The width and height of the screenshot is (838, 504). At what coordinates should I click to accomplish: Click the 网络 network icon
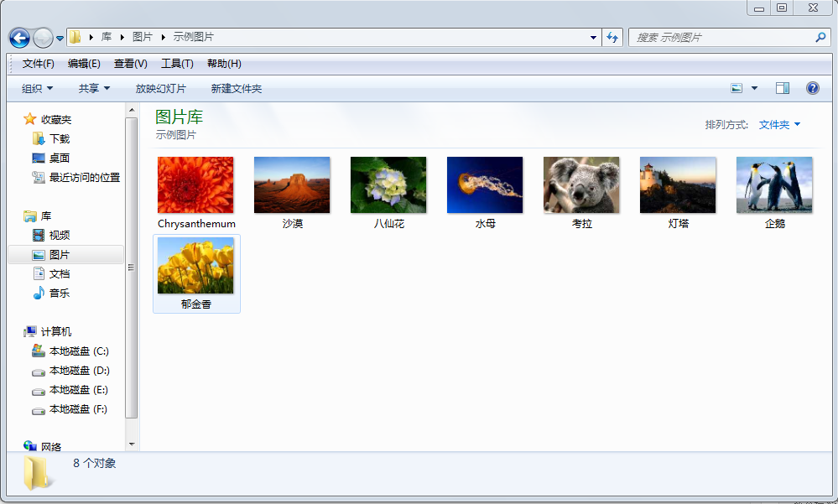tap(30, 446)
